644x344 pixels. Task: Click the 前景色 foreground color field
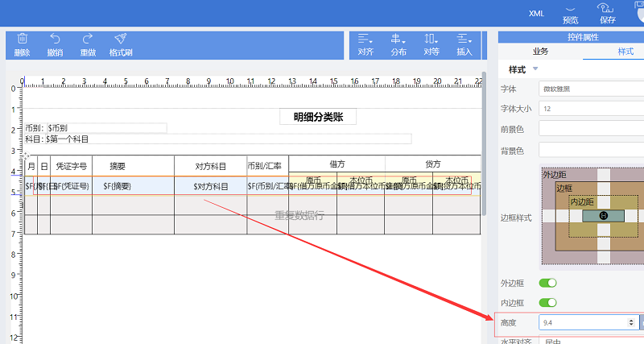coord(591,129)
